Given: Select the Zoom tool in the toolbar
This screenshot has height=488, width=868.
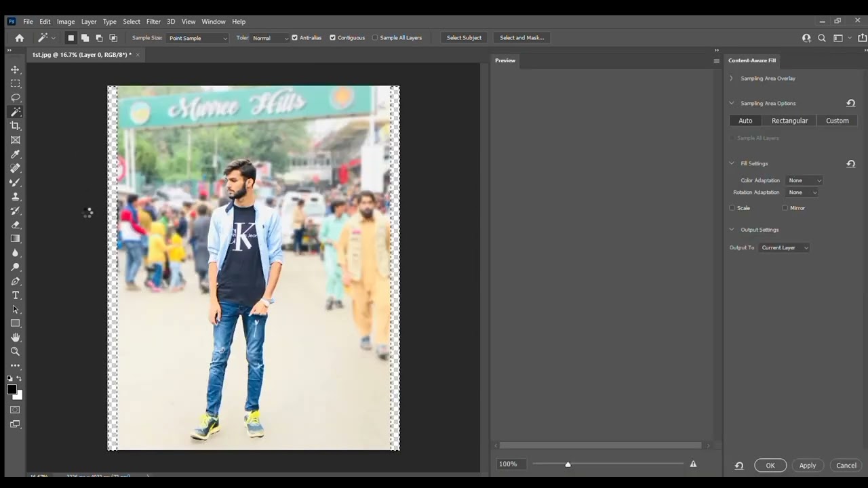Looking at the screenshot, I should pos(15,352).
